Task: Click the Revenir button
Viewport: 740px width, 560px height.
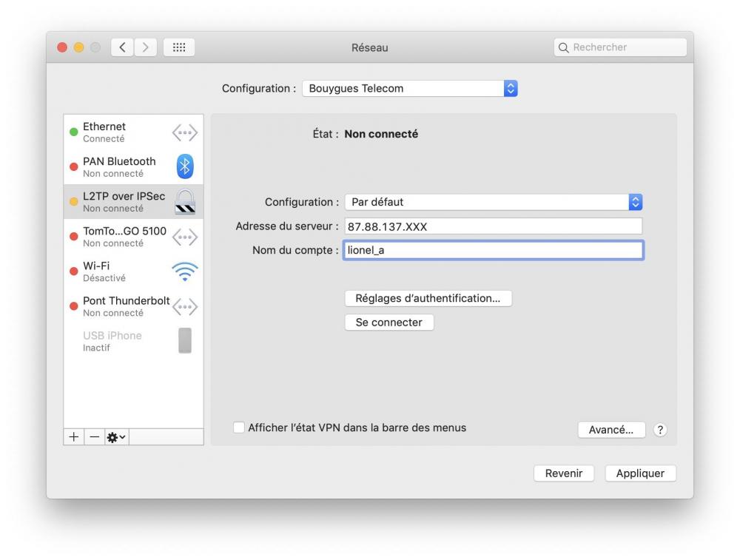Action: pos(564,473)
